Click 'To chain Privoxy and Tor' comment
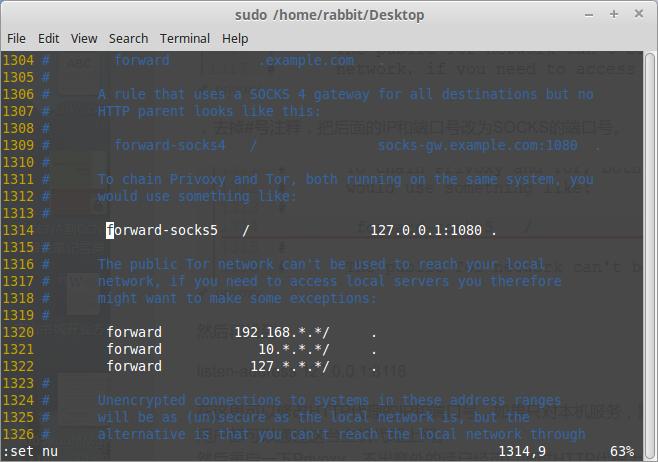This screenshot has height=462, width=658. pos(194,180)
